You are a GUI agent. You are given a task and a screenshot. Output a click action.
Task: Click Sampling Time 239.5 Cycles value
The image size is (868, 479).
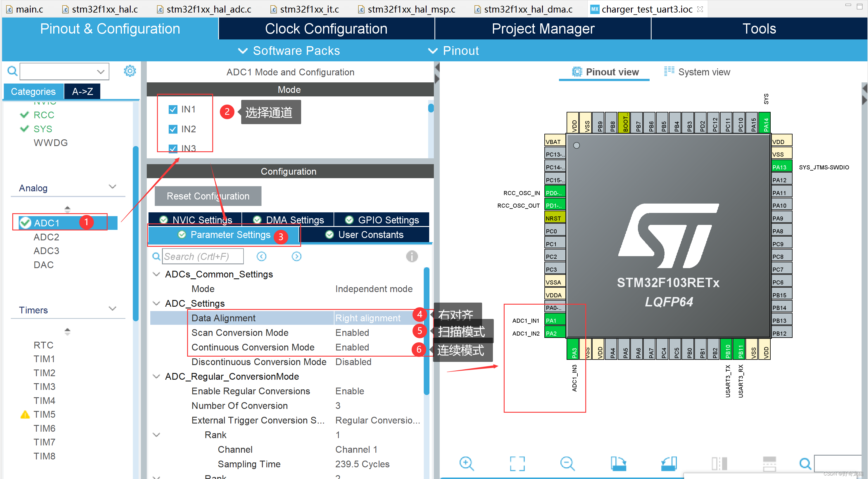pyautogui.click(x=362, y=464)
